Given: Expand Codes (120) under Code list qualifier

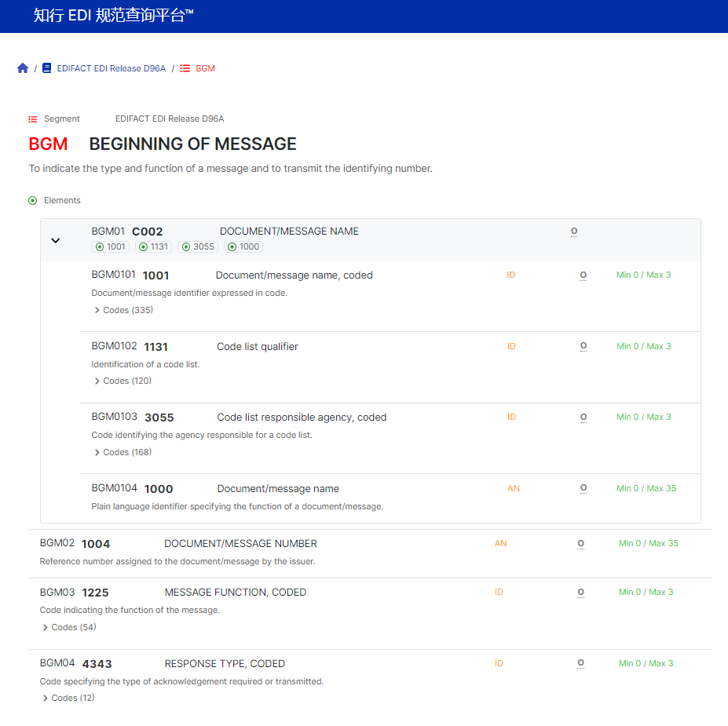Looking at the screenshot, I should point(123,381).
